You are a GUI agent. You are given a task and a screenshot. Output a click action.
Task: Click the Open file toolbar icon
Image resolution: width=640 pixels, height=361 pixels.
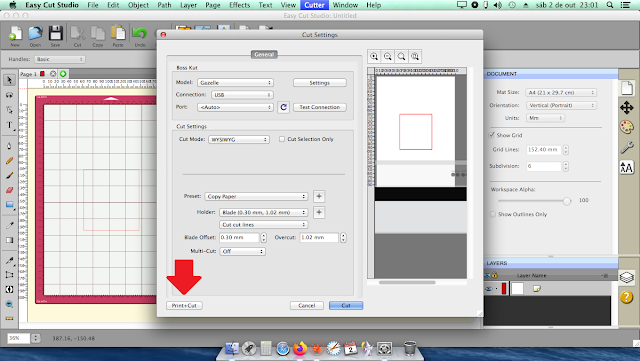(x=35, y=33)
